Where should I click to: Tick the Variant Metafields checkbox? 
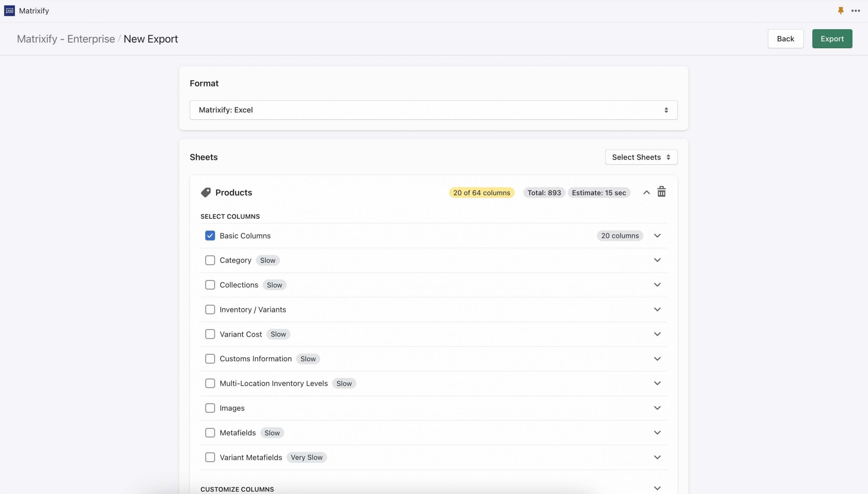[210, 457]
